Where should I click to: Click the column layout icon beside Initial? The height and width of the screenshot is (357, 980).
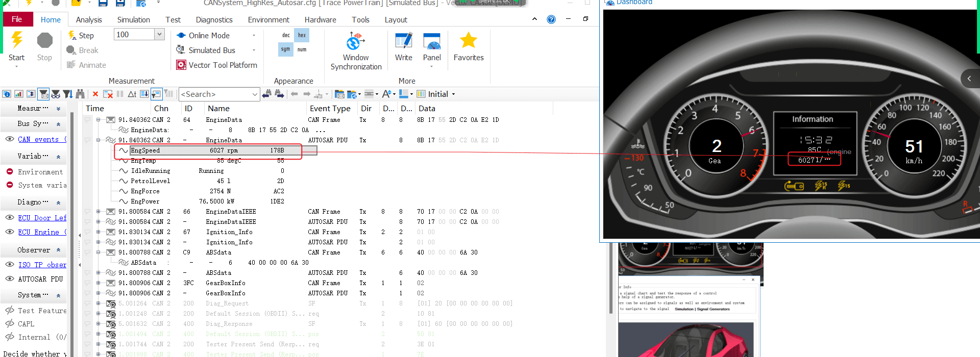pos(421,94)
